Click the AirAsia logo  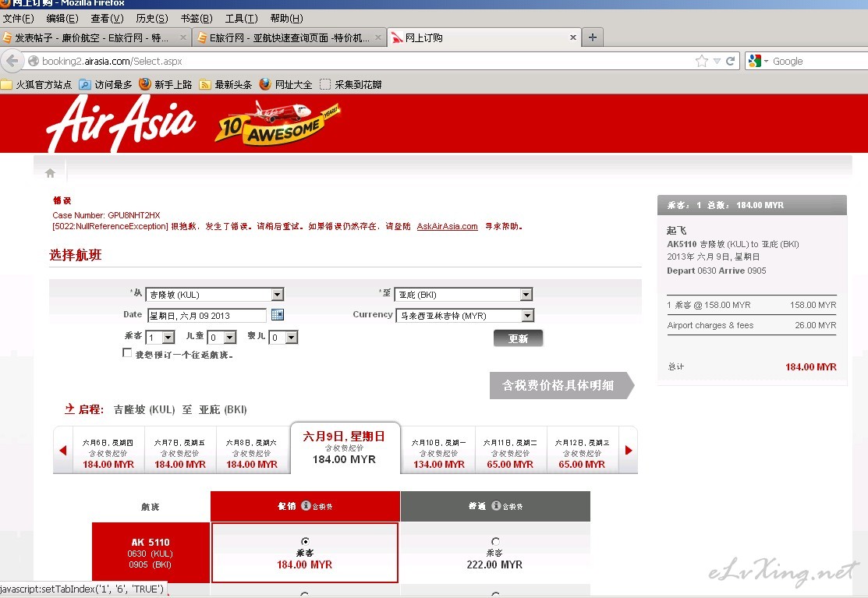[x=121, y=123]
